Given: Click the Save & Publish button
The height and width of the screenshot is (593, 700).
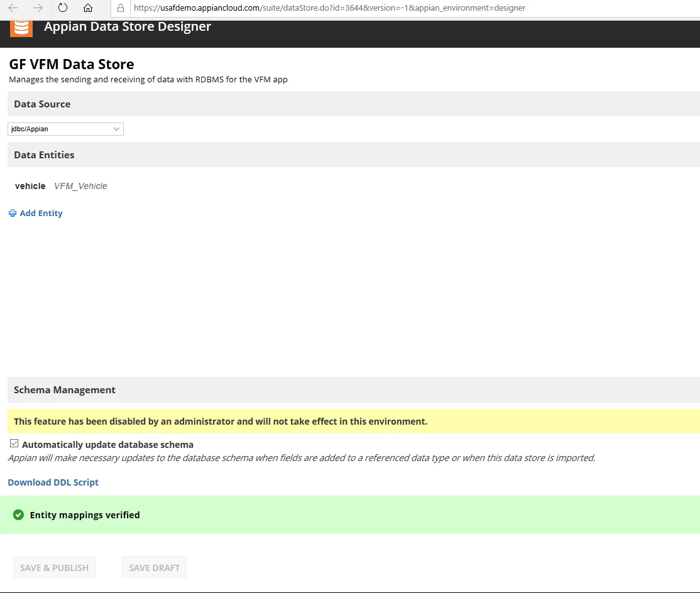Looking at the screenshot, I should pos(55,568).
